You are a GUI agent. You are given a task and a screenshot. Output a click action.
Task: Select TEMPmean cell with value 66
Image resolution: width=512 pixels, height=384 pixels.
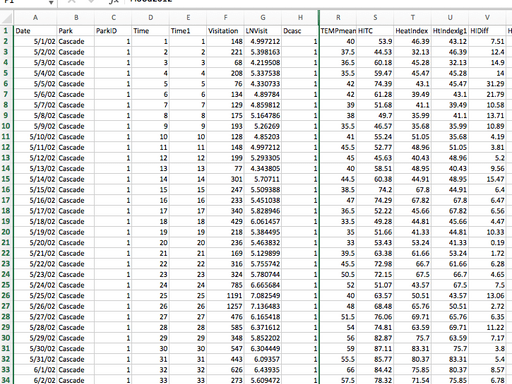pyautogui.click(x=338, y=370)
